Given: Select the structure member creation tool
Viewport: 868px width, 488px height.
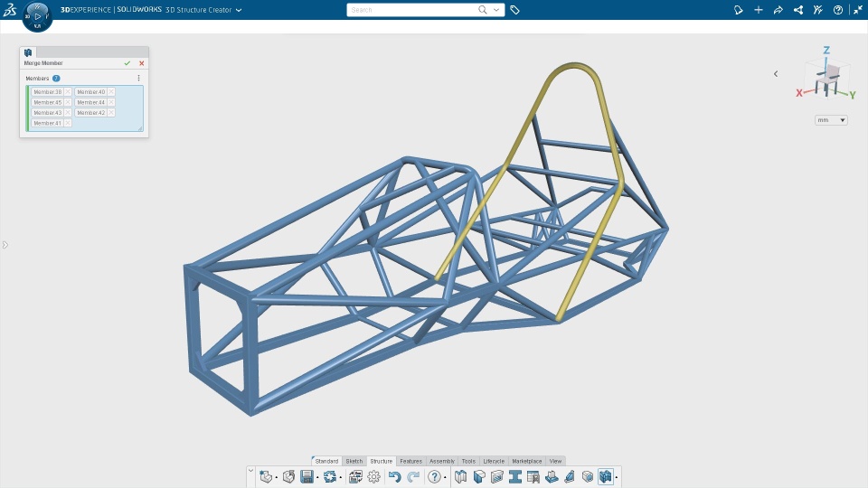Looking at the screenshot, I should tap(460, 476).
